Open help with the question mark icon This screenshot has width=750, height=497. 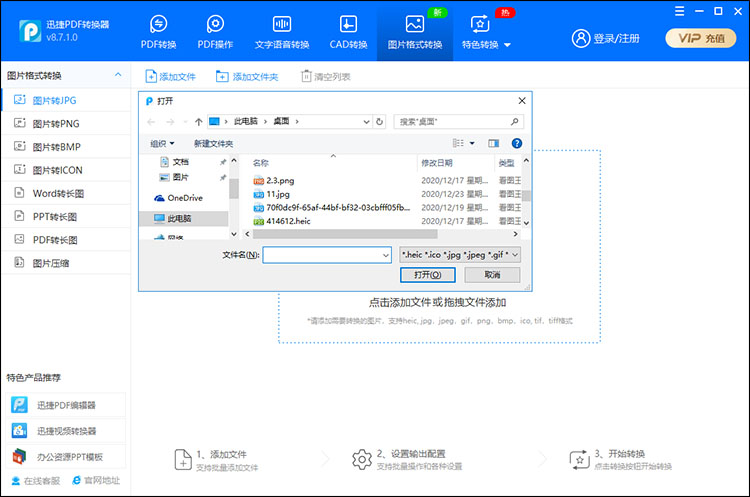coord(517,143)
